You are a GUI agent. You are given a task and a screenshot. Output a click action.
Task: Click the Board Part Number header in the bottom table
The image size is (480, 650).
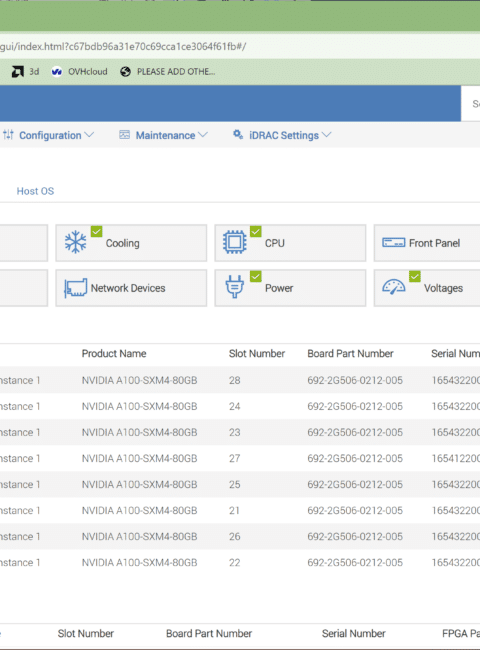click(209, 633)
